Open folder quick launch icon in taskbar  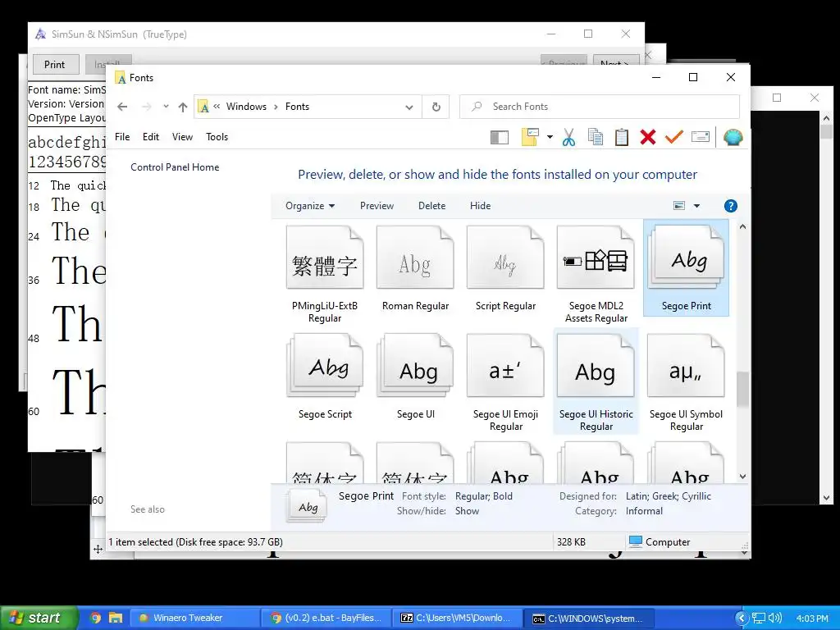tap(115, 618)
